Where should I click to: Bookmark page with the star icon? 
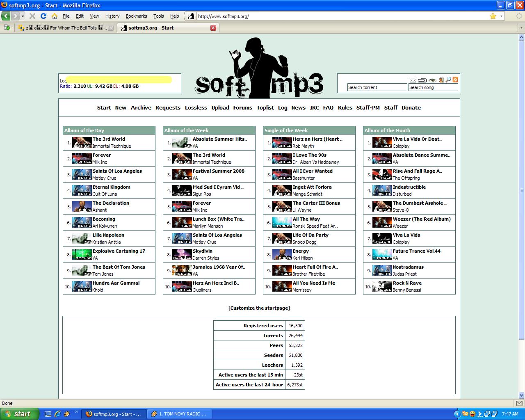493,16
